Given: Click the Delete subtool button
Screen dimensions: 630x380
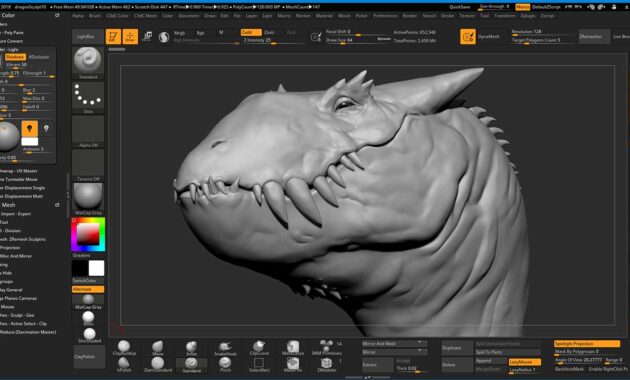Looking at the screenshot, I should [x=457, y=365].
